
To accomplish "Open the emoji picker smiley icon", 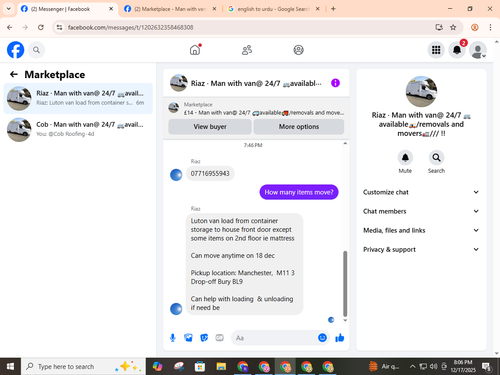I will [x=322, y=338].
